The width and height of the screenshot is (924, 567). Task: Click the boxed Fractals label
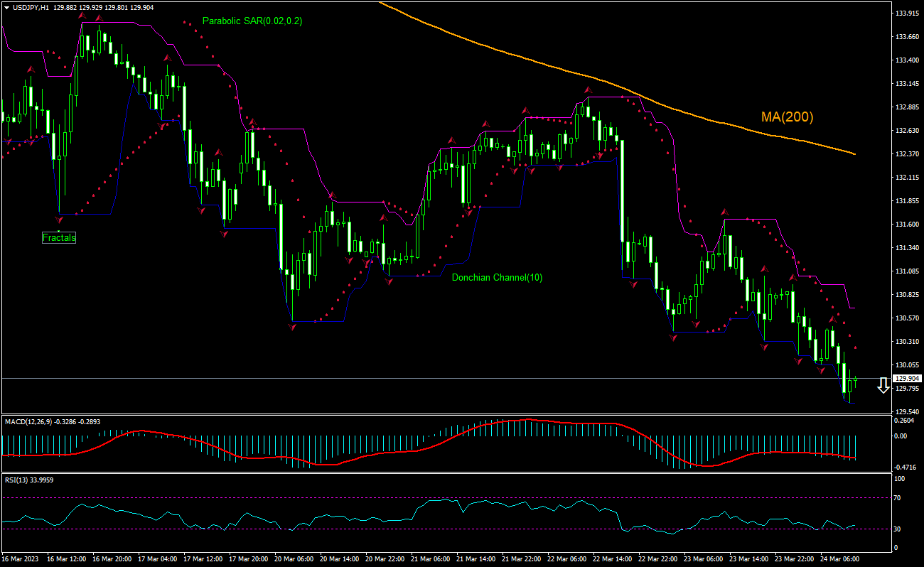[x=59, y=237]
